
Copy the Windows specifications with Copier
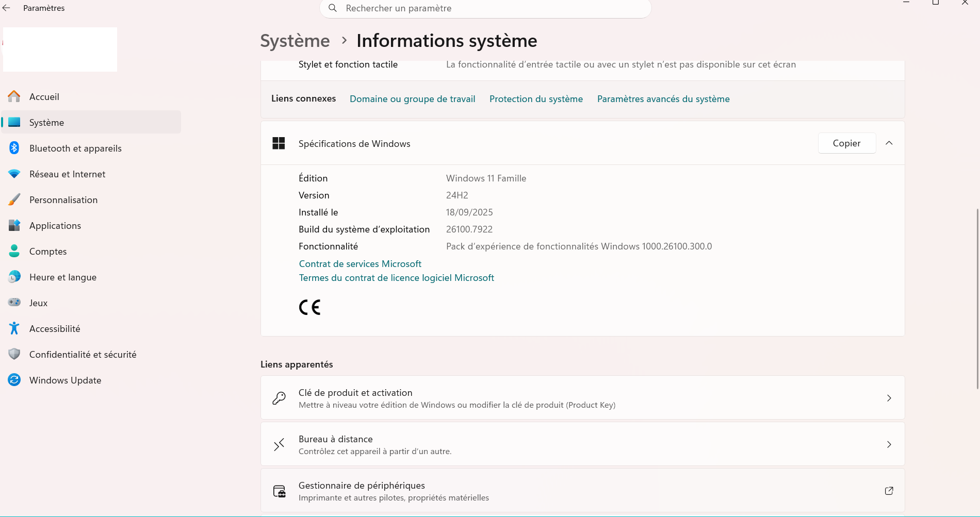pos(847,143)
